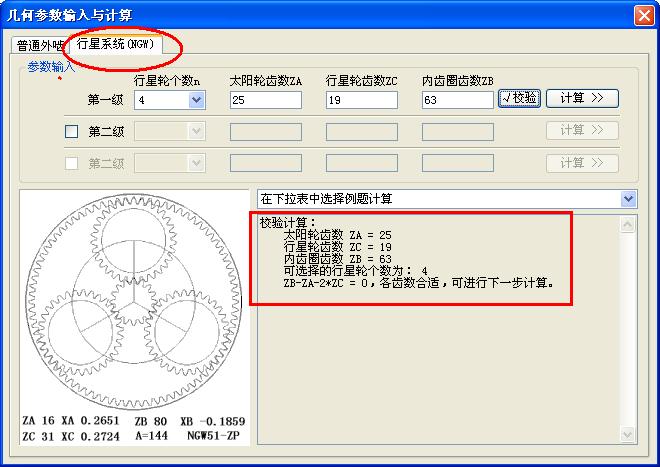Click the second-stage sun gear teeth field
The image size is (660, 467).
click(x=266, y=132)
